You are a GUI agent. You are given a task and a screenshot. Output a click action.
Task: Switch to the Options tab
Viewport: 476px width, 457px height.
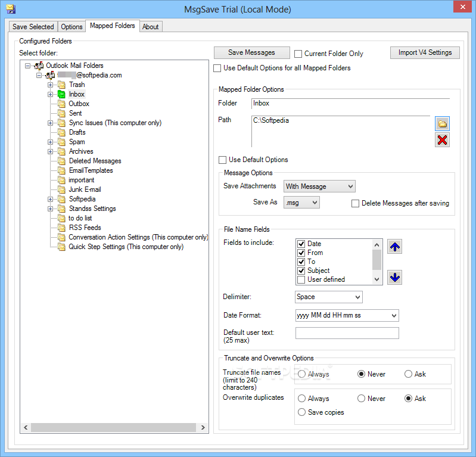(71, 27)
